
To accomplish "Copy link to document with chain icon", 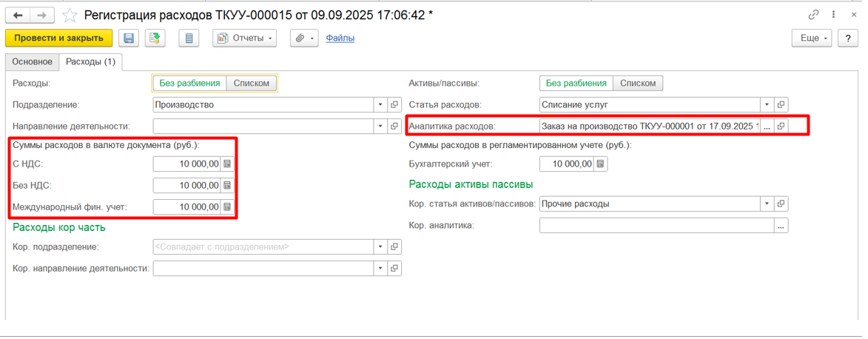I will pyautogui.click(x=814, y=15).
